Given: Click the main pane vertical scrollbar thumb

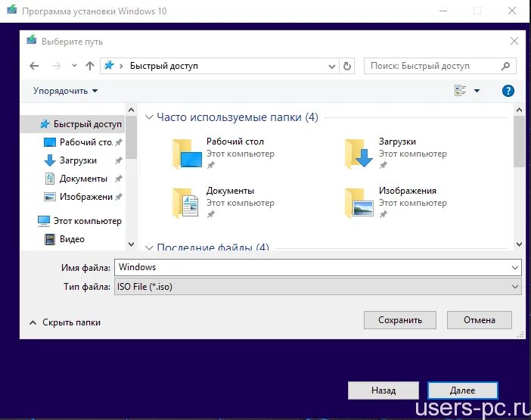Looking at the screenshot, I should (x=519, y=142).
